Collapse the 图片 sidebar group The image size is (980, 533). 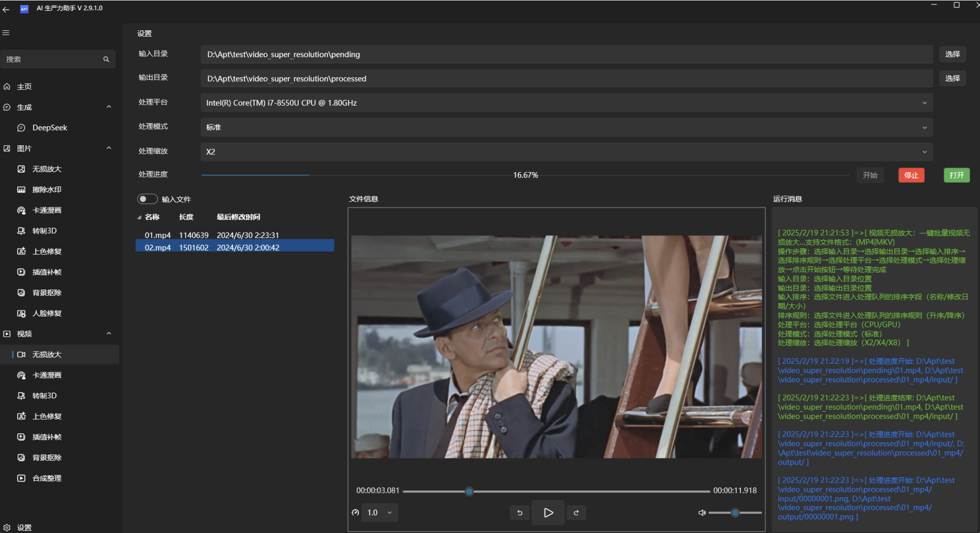click(109, 148)
